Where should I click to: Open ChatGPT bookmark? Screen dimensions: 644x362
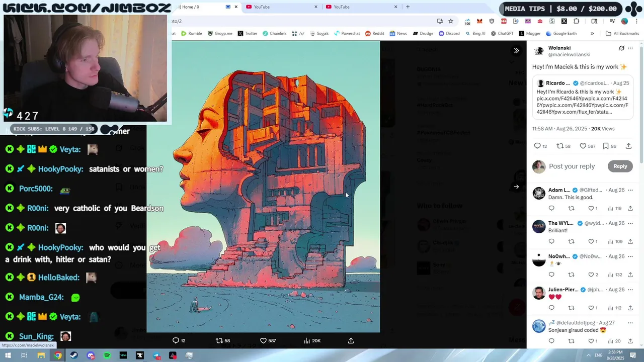[x=502, y=34]
